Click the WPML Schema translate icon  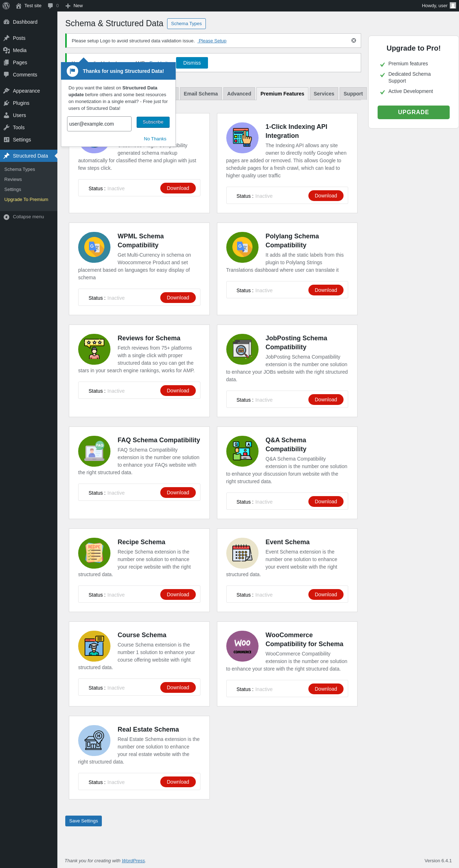(x=94, y=247)
